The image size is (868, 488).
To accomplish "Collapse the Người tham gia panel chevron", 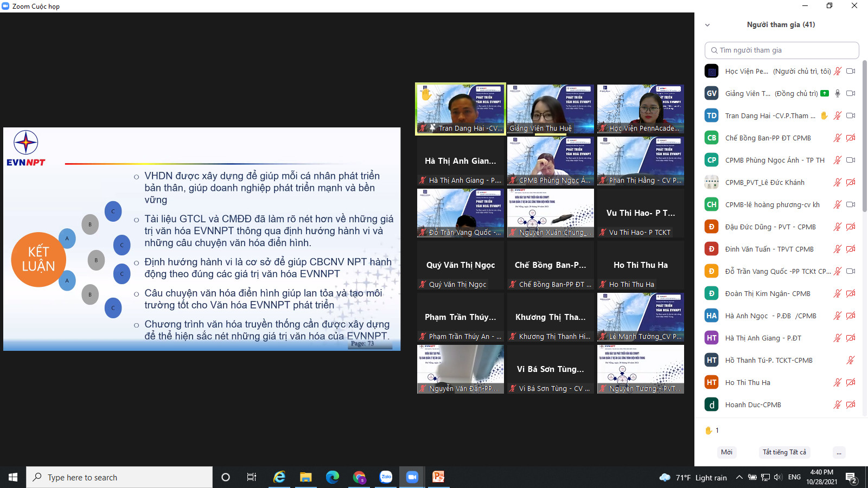I will click(x=707, y=25).
